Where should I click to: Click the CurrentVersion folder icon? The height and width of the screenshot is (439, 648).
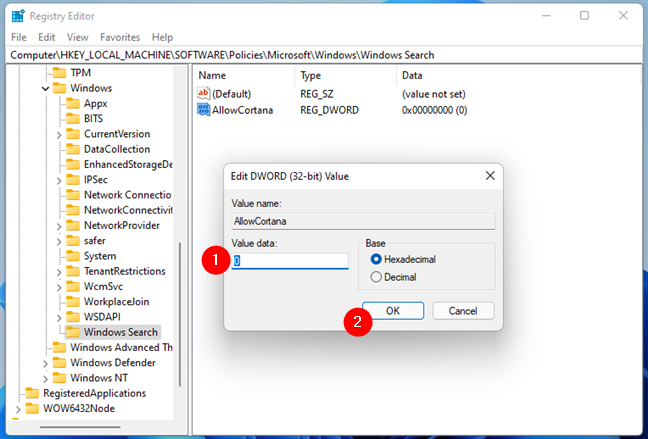coord(73,134)
